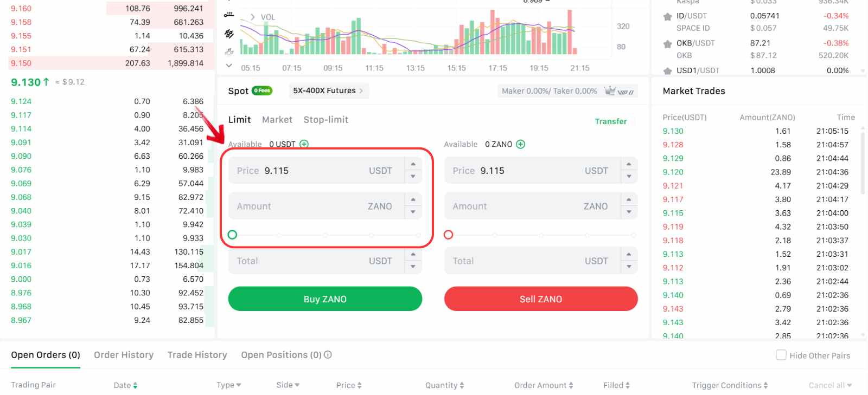The image size is (868, 395).
Task: Open the chart drawing tools icon
Action: point(229,34)
